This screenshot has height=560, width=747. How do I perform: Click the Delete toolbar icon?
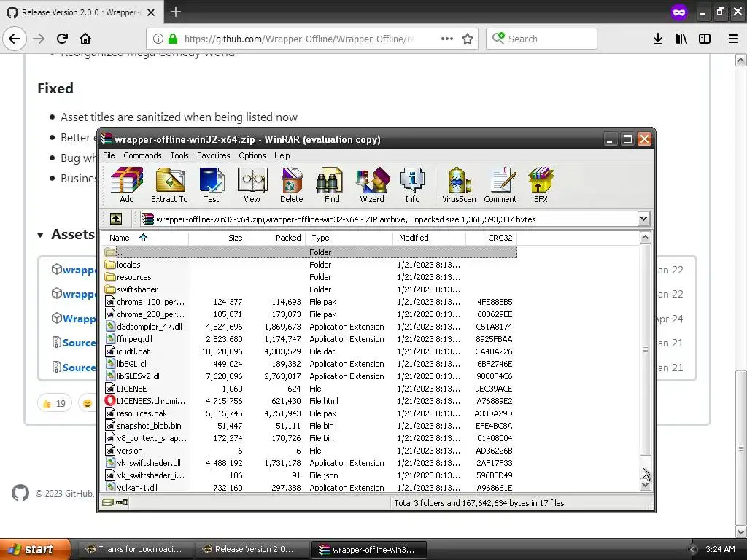coord(292,185)
